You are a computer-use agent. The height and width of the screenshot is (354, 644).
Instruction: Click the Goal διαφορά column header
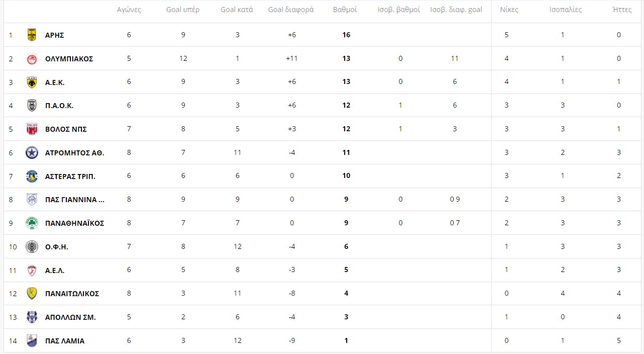[x=291, y=10]
